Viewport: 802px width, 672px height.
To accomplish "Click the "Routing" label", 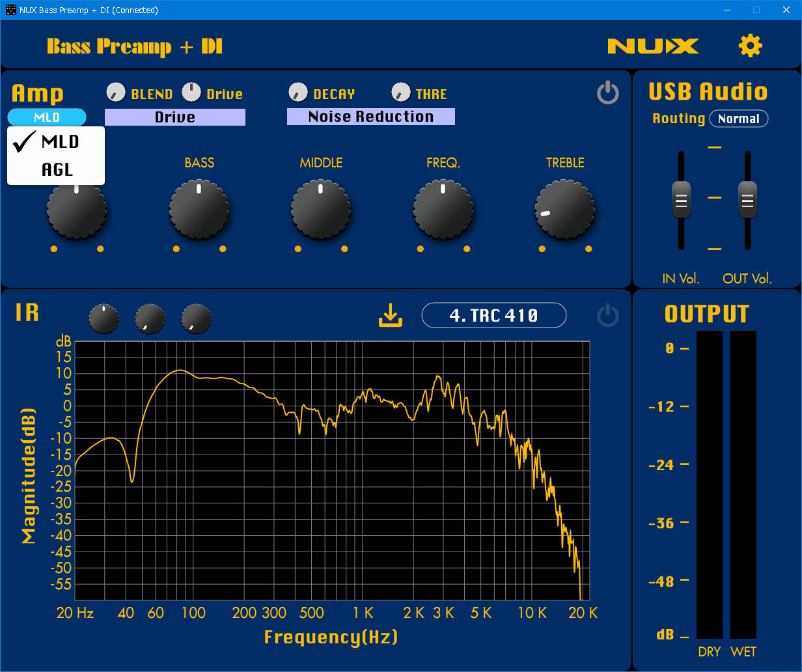I will click(679, 119).
